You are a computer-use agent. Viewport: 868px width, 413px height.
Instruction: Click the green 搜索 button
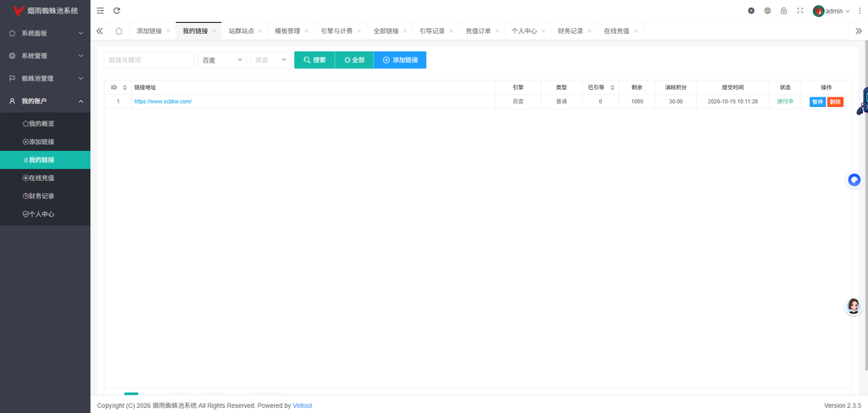(x=314, y=60)
